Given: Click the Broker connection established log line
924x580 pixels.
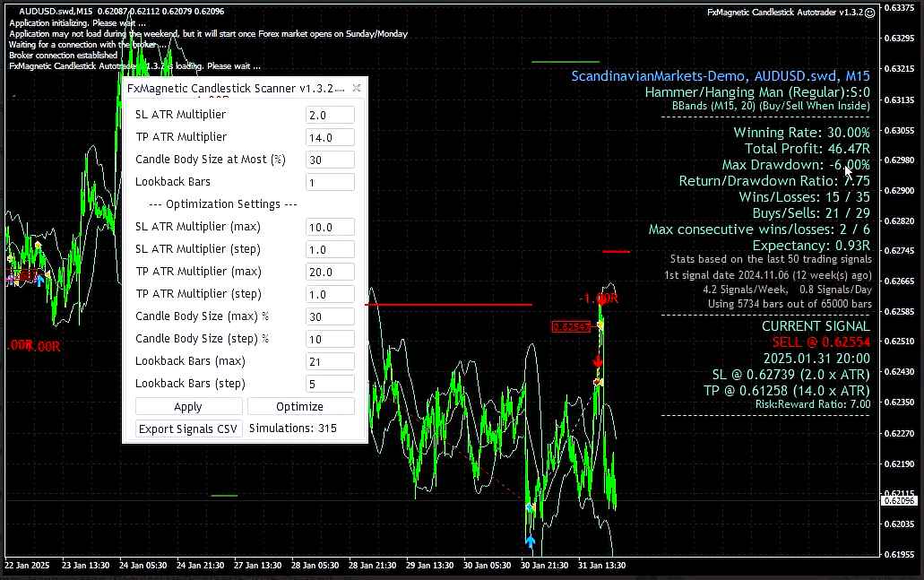Looking at the screenshot, I should pos(63,56).
